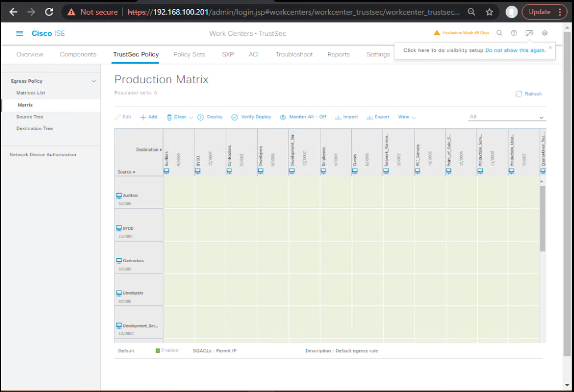Open the View dropdown
Viewport: 574px width, 392px height.
(407, 117)
